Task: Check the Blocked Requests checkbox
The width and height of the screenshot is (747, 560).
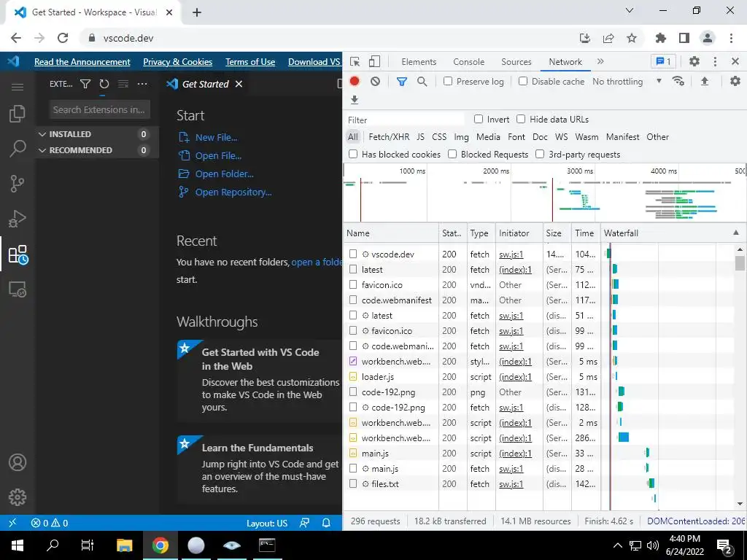Action: coord(452,154)
